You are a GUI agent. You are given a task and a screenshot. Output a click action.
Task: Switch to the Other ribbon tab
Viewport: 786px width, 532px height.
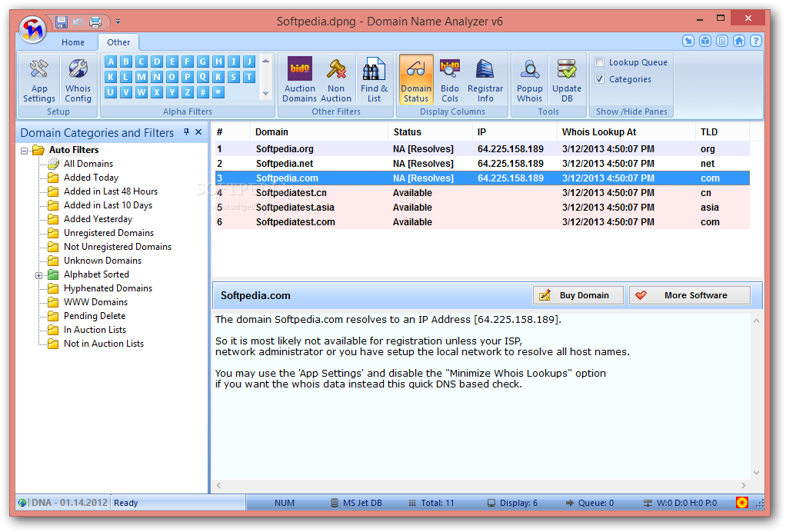(x=118, y=42)
